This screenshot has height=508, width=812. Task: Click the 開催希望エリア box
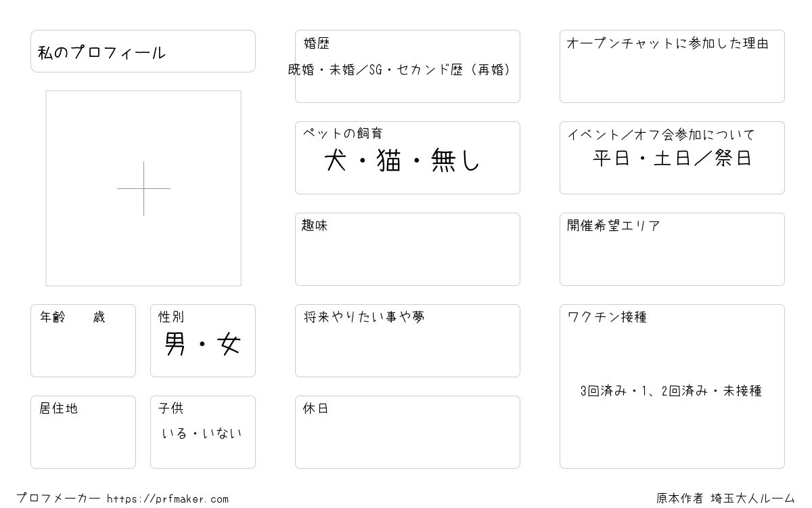coord(672,249)
